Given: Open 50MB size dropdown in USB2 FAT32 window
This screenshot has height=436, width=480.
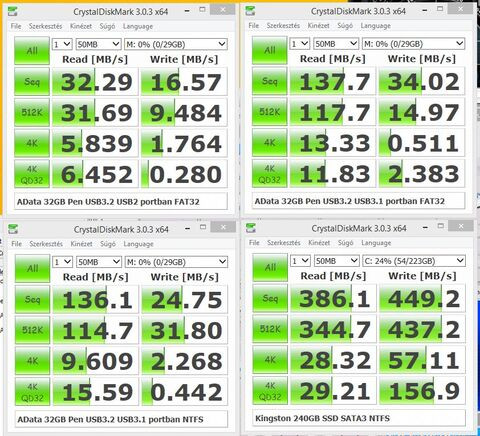Looking at the screenshot, I should point(98,44).
